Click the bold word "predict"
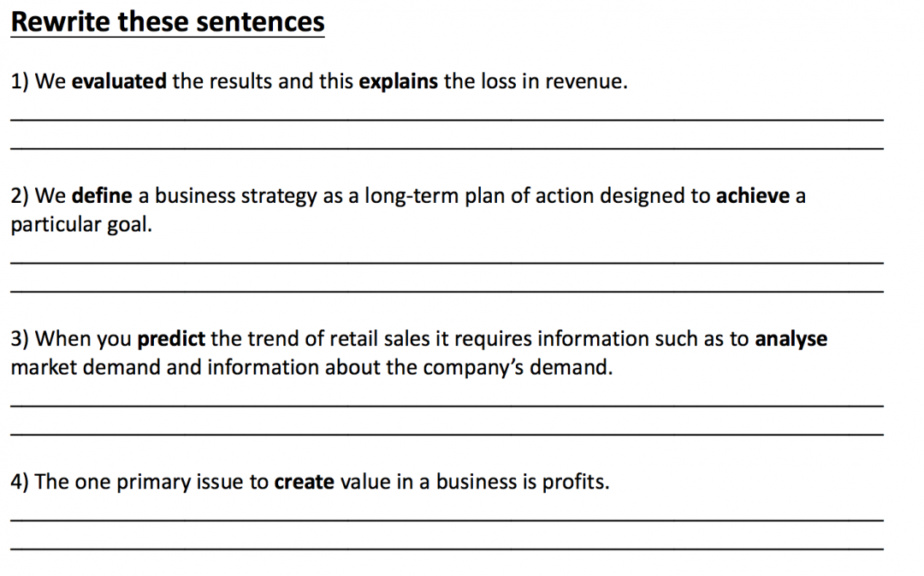 tap(171, 339)
